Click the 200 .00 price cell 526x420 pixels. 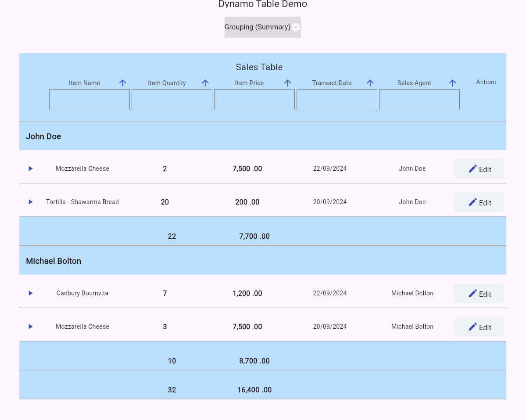pos(247,202)
